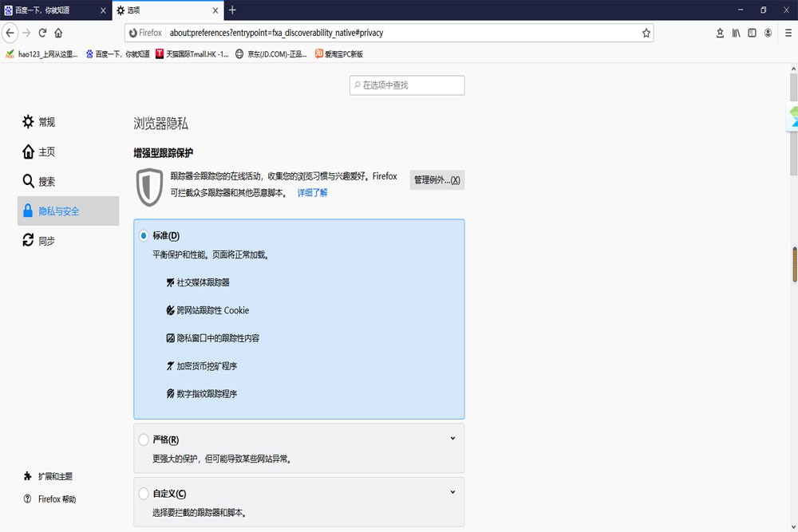798x532 pixels.
Task: Click the 浏览器隐私 heading
Action: [161, 124]
